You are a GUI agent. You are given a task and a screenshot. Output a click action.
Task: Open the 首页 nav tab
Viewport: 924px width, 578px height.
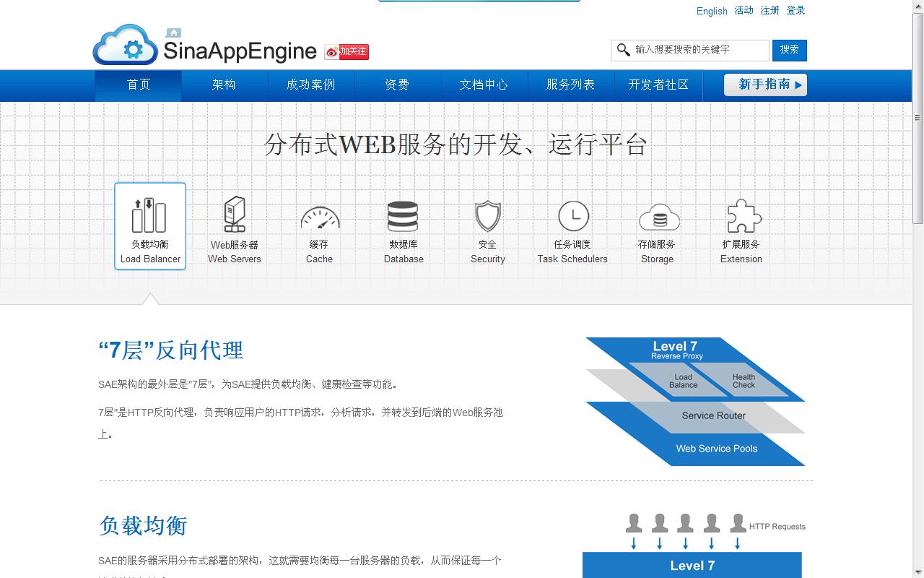(x=139, y=85)
